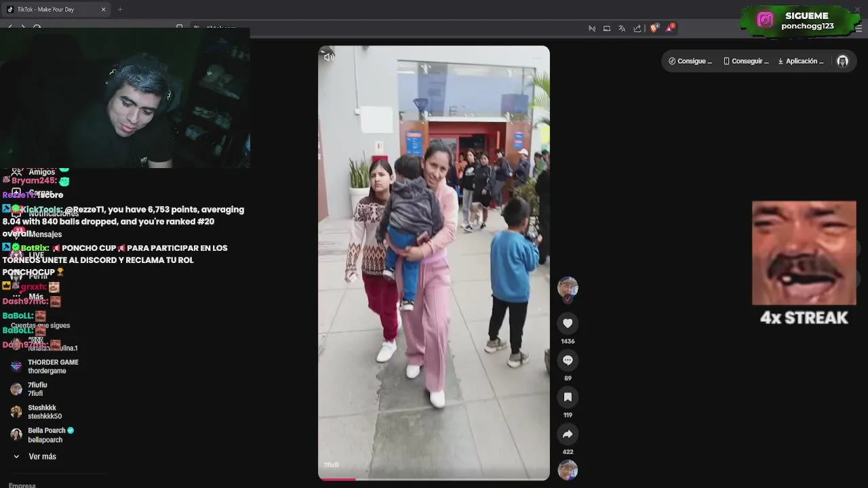The image size is (868, 488).
Task: Click THORDER GAME avatar icon
Action: 16,367
